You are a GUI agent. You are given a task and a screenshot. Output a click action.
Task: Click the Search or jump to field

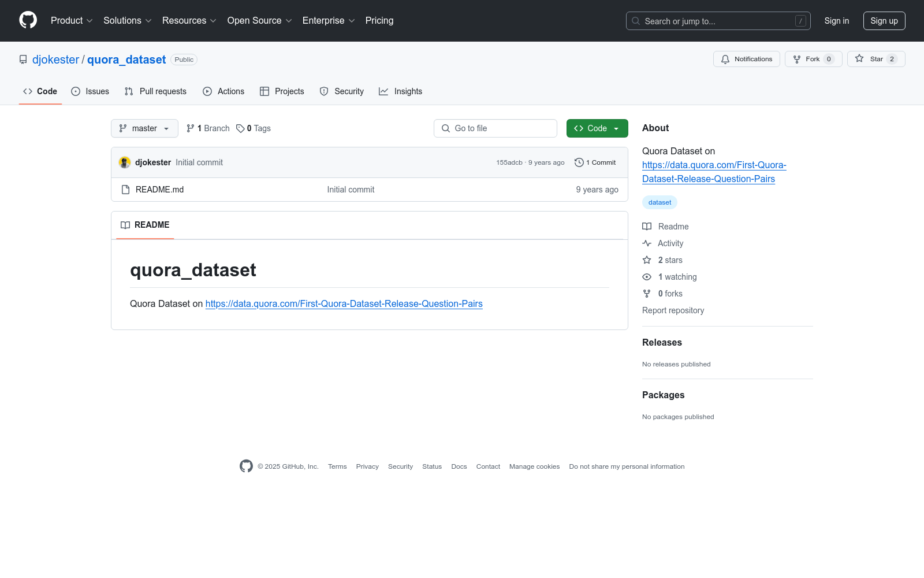718,21
